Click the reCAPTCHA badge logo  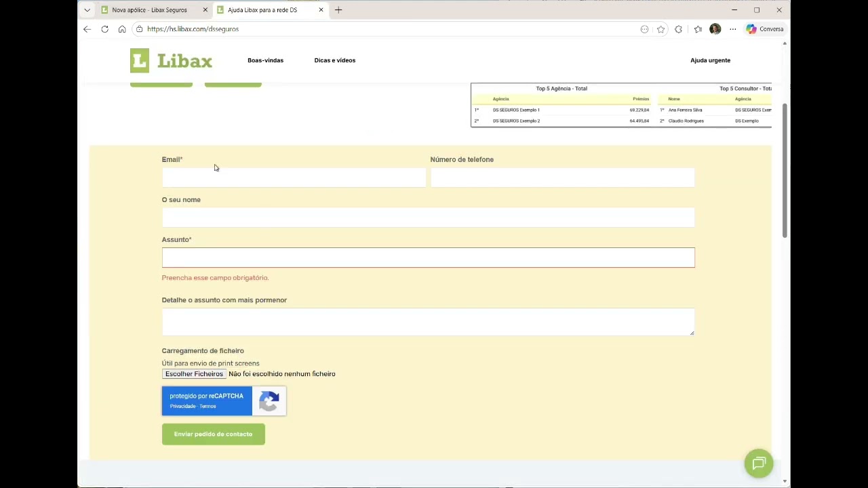coord(269,401)
